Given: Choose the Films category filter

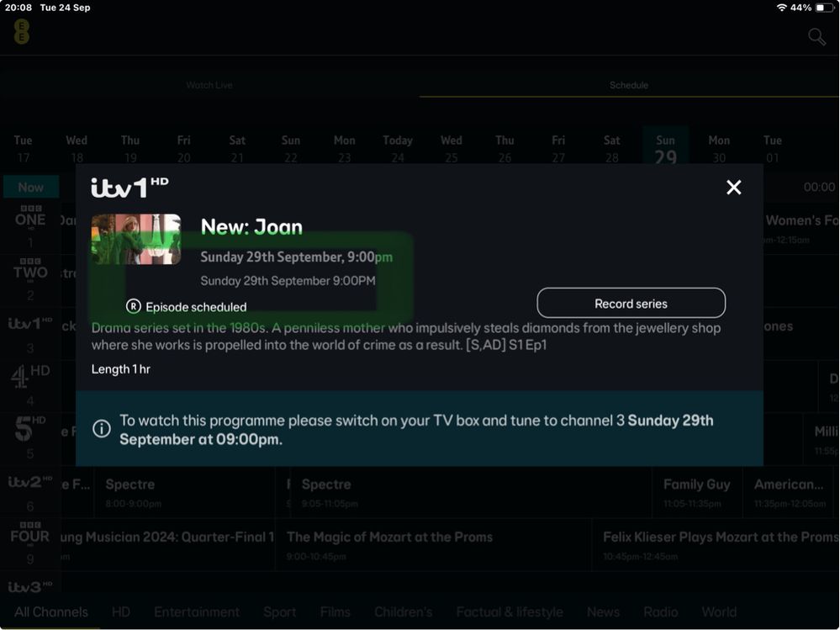Looking at the screenshot, I should (335, 611).
